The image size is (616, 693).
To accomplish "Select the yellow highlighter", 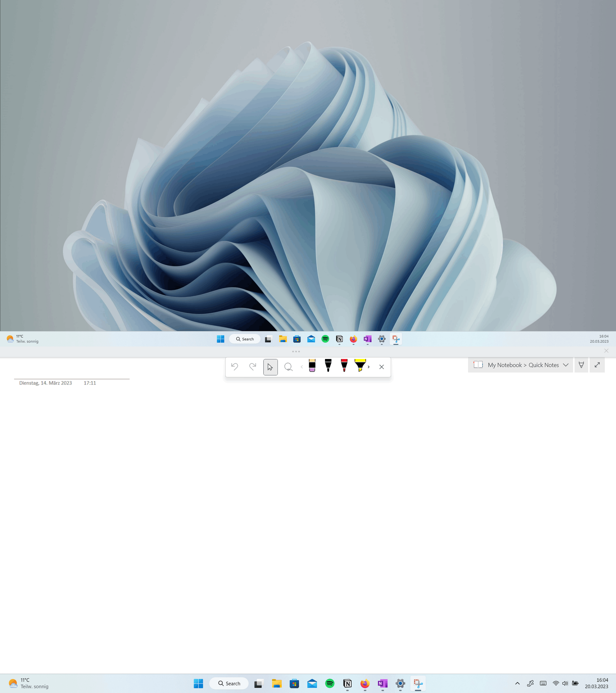I will click(x=360, y=366).
